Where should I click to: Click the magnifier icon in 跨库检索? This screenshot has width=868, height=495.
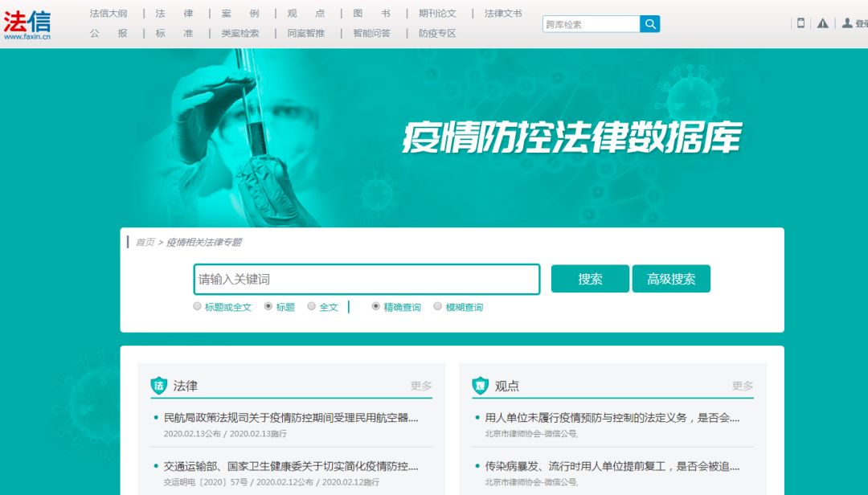[649, 23]
